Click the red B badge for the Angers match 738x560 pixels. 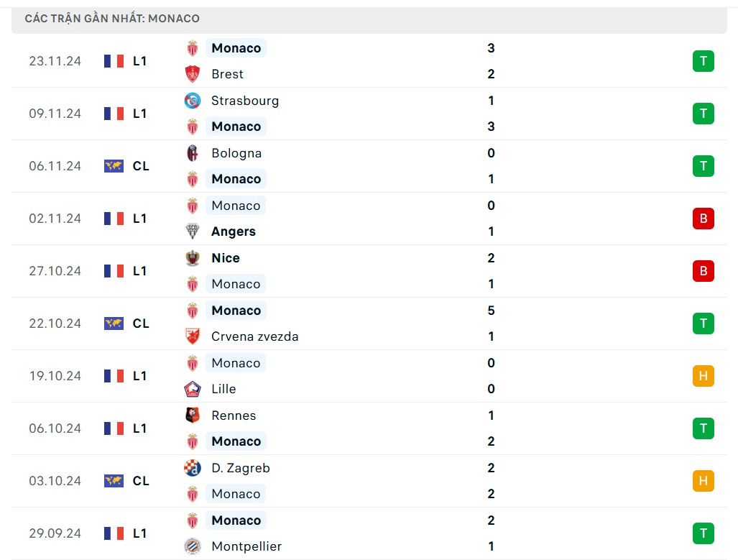tap(703, 218)
